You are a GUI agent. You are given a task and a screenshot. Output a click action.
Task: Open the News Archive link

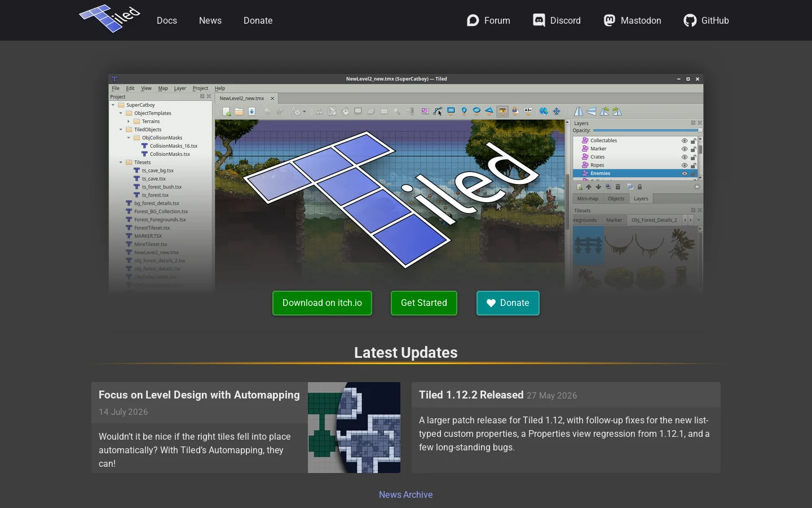[406, 494]
